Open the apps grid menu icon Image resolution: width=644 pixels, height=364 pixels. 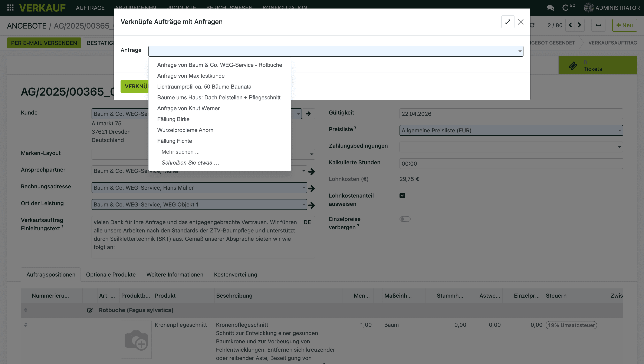[10, 7]
